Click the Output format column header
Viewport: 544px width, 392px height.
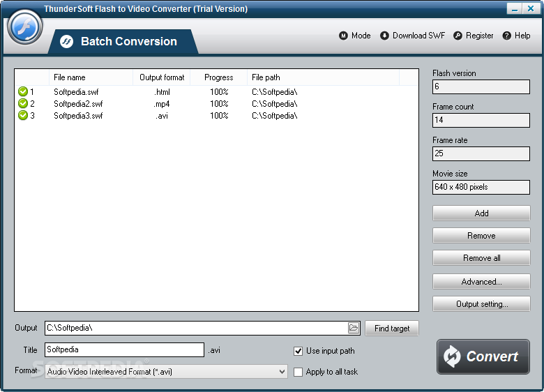162,77
